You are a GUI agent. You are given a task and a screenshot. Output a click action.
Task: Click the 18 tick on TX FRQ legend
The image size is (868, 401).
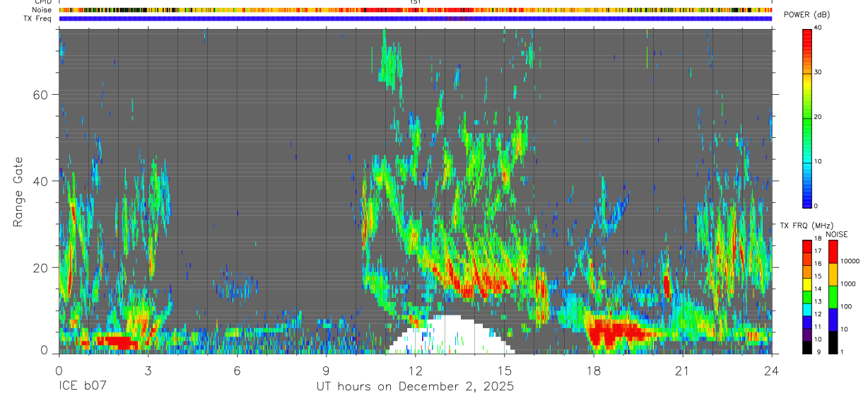[x=818, y=239]
